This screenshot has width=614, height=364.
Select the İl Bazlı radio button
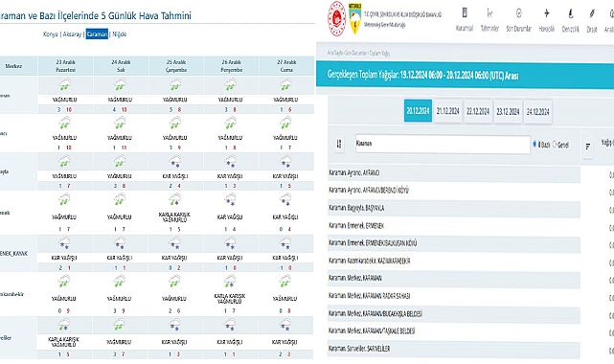coord(534,144)
